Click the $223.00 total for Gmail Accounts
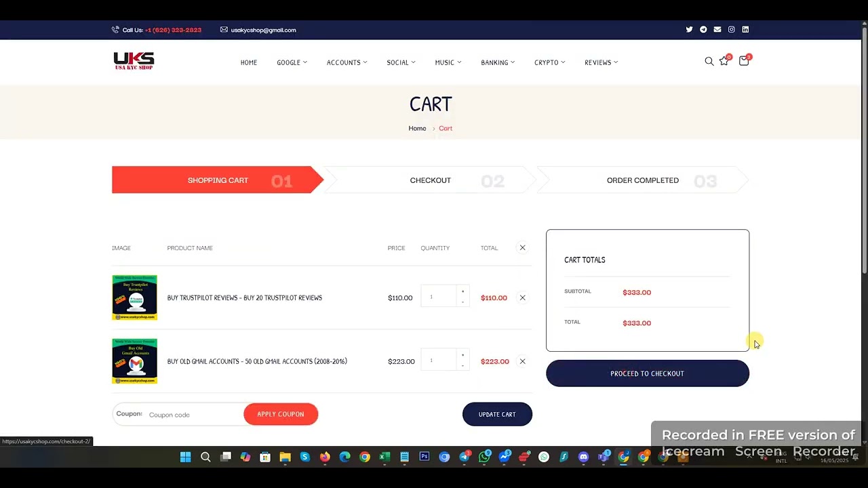 click(x=494, y=361)
